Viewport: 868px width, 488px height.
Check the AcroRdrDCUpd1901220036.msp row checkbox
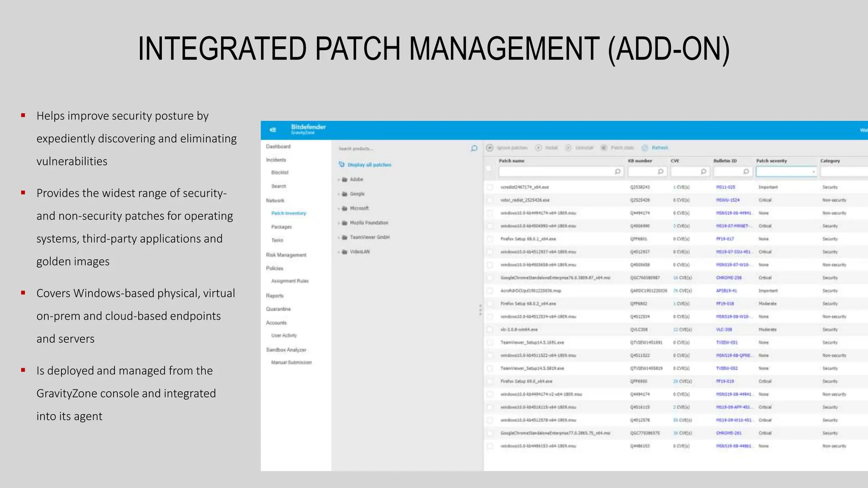pos(490,291)
